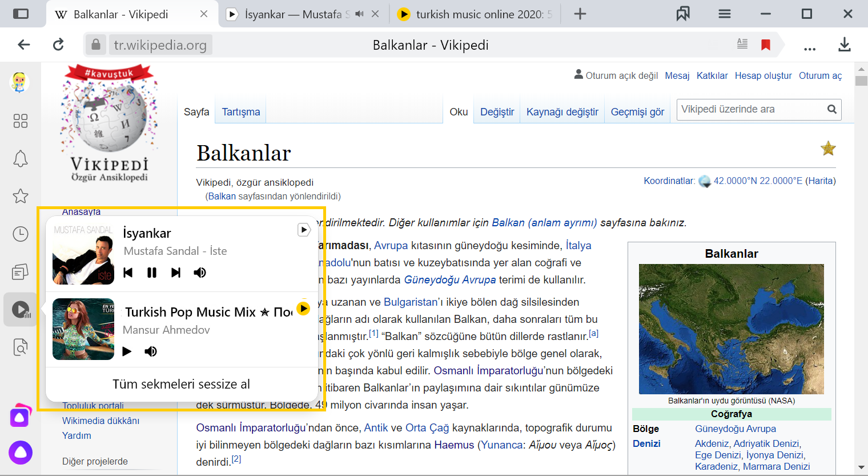Play the Turkish Pop Music Mix

(127, 351)
